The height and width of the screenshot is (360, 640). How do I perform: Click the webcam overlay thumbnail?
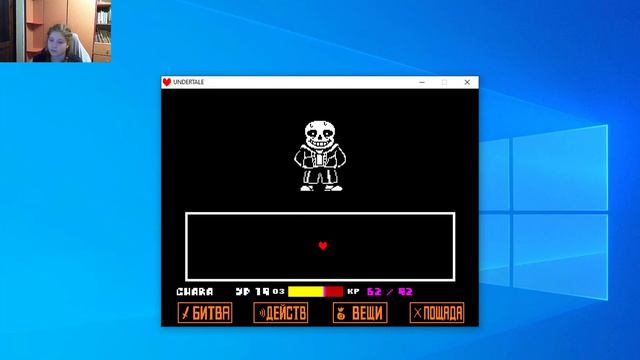[56, 31]
